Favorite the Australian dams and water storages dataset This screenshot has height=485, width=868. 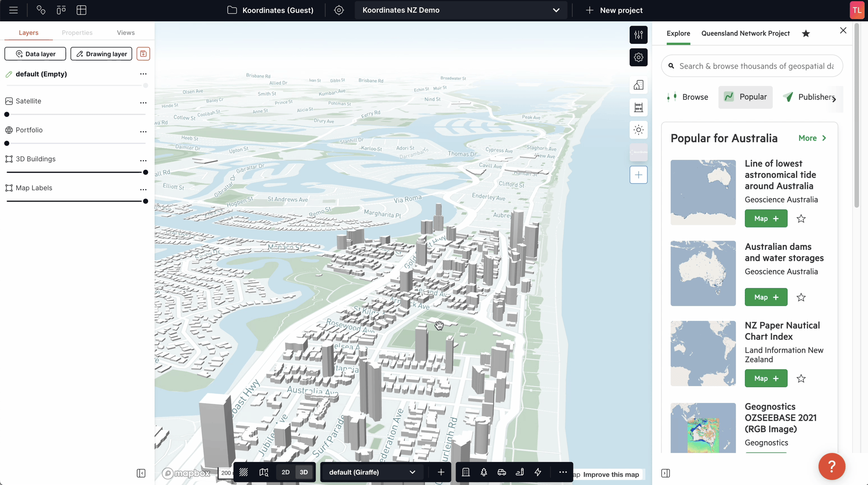801,297
